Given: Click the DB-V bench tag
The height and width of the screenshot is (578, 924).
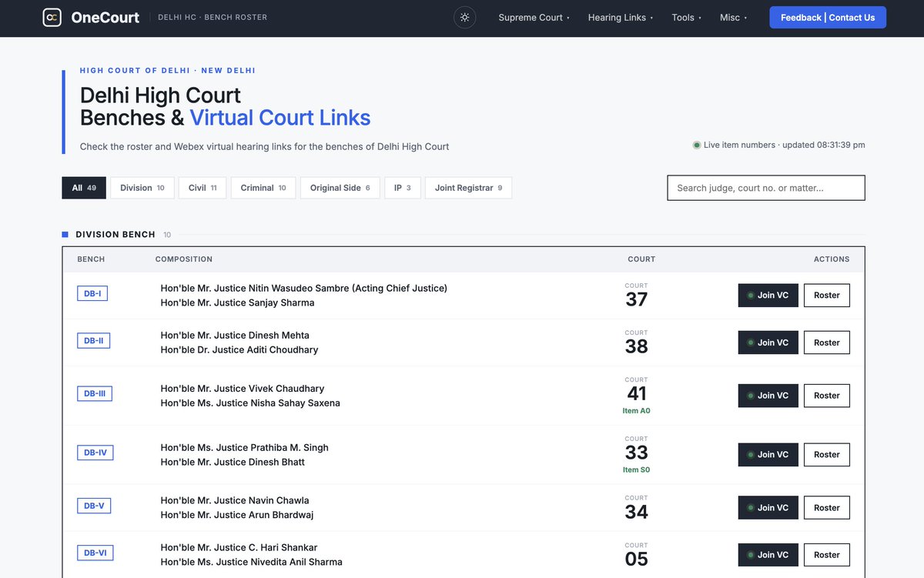Looking at the screenshot, I should point(94,506).
